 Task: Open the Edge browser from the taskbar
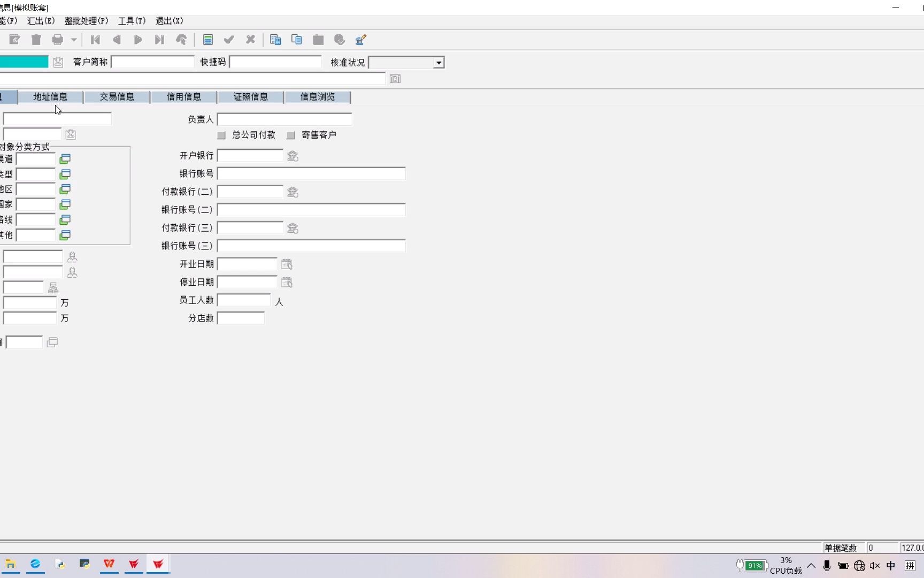(35, 564)
